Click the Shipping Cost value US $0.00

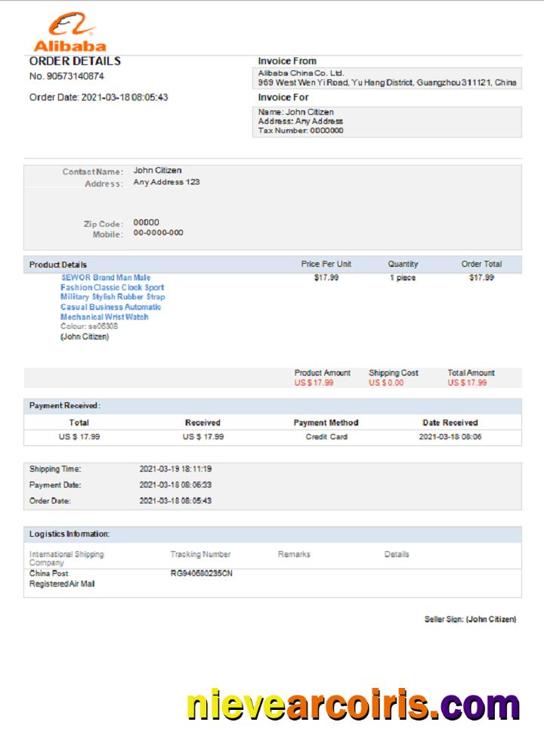(x=386, y=383)
